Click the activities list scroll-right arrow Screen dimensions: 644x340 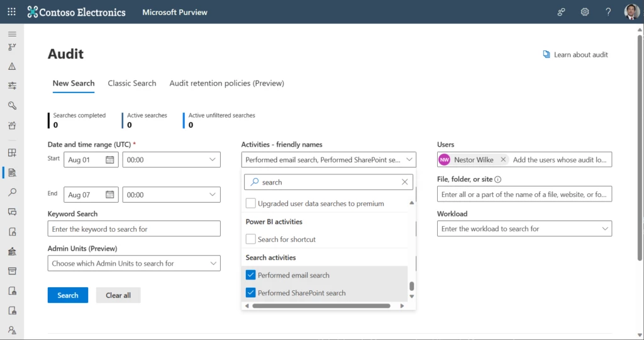pyautogui.click(x=402, y=306)
